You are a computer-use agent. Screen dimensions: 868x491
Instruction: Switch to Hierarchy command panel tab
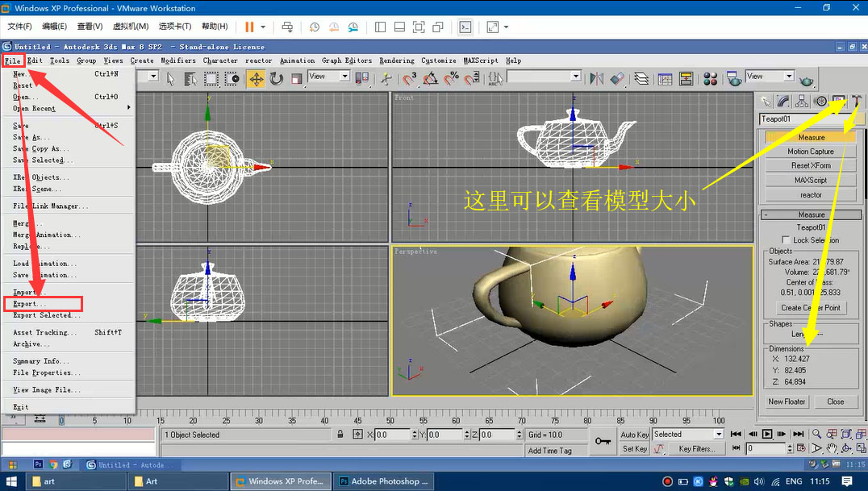[802, 102]
